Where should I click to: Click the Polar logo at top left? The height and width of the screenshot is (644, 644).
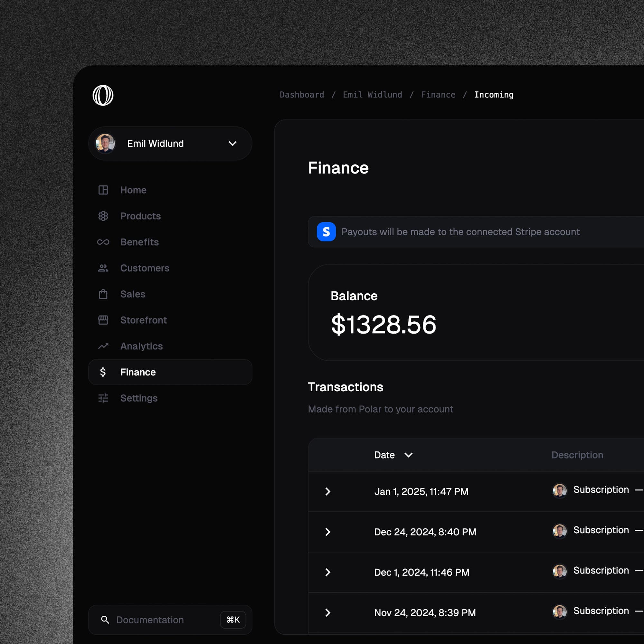click(104, 95)
